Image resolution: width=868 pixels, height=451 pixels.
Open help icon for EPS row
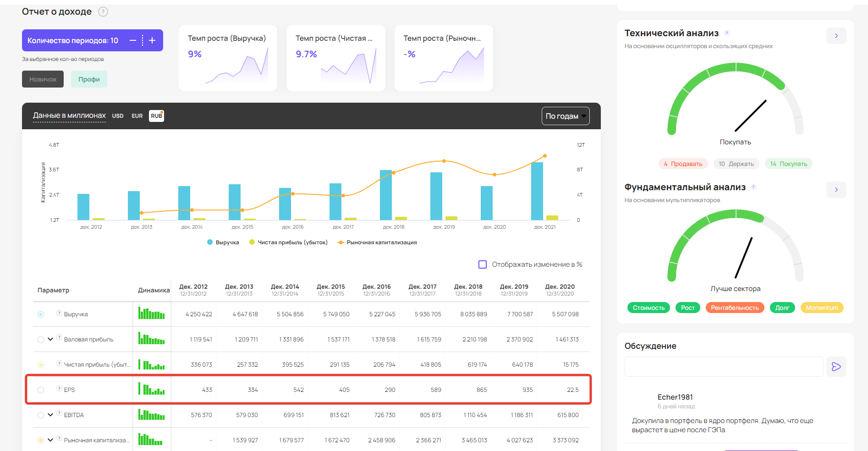(x=59, y=388)
